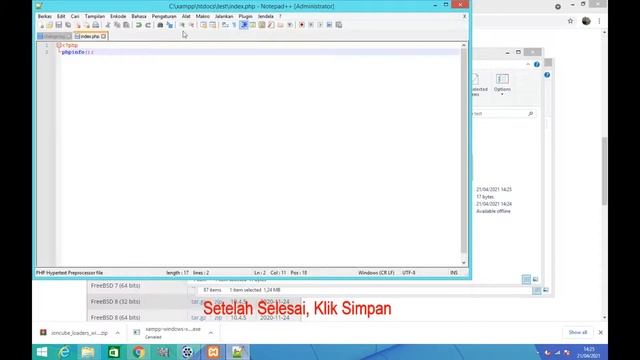The height and width of the screenshot is (360, 640).
Task: Click the Explorer window help icon
Action: (537, 64)
